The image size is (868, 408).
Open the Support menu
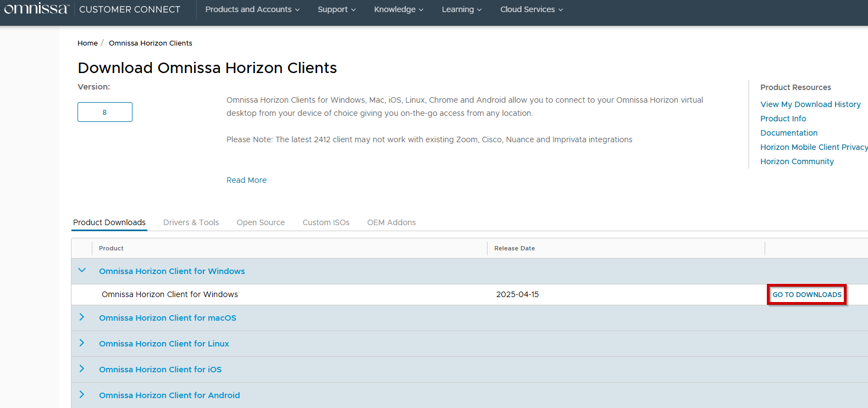tap(336, 9)
